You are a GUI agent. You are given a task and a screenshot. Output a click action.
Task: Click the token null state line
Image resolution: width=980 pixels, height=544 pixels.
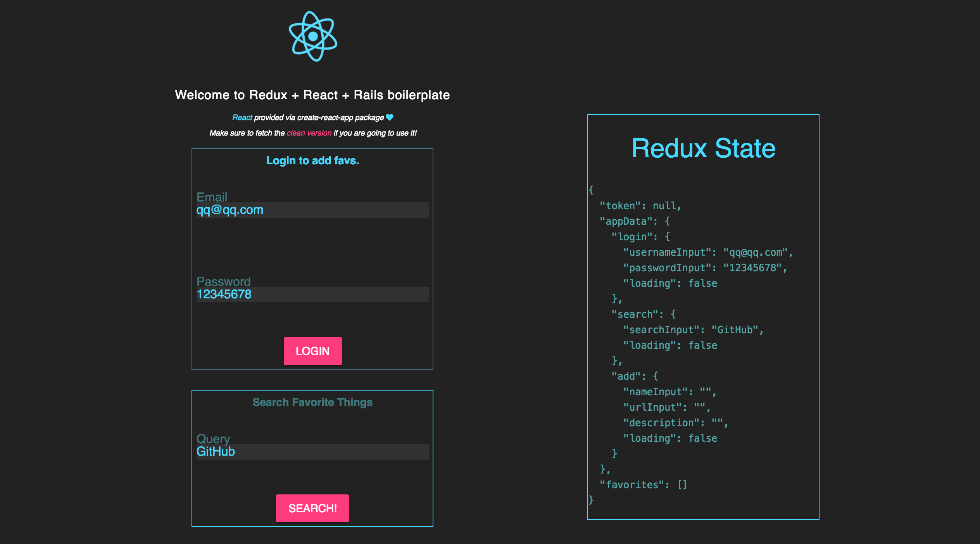[640, 206]
